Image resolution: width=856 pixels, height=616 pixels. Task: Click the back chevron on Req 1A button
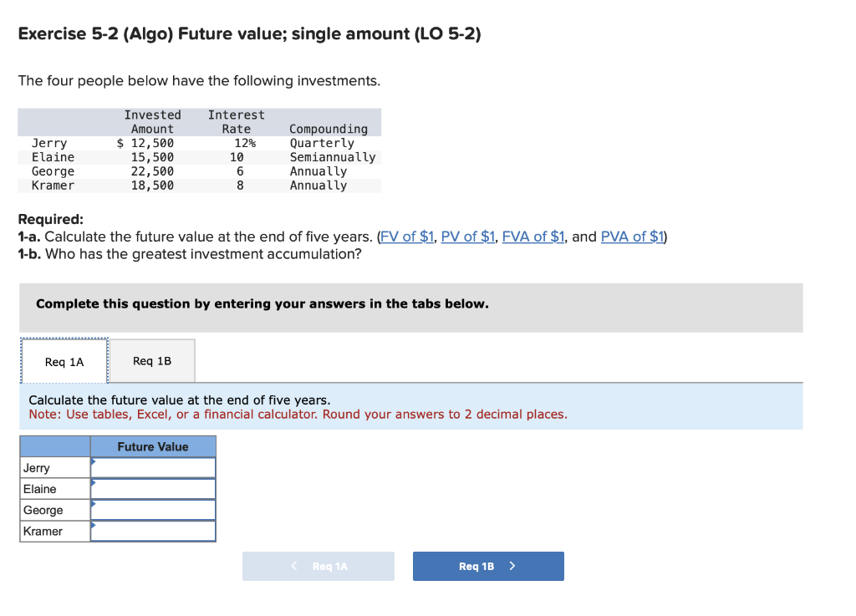tap(294, 566)
